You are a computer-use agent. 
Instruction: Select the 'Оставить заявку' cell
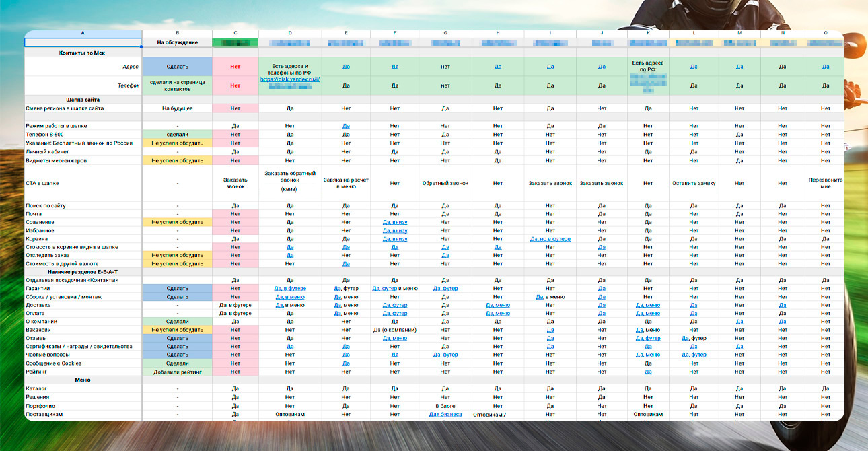[693, 183]
